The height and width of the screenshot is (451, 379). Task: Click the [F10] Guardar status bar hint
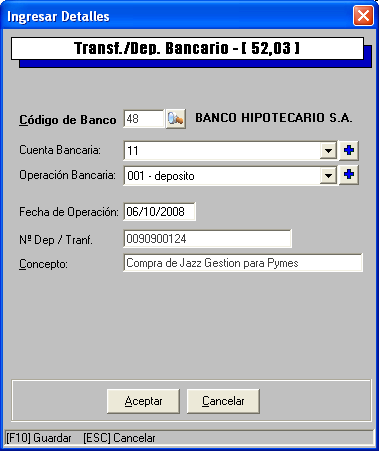pos(39,438)
